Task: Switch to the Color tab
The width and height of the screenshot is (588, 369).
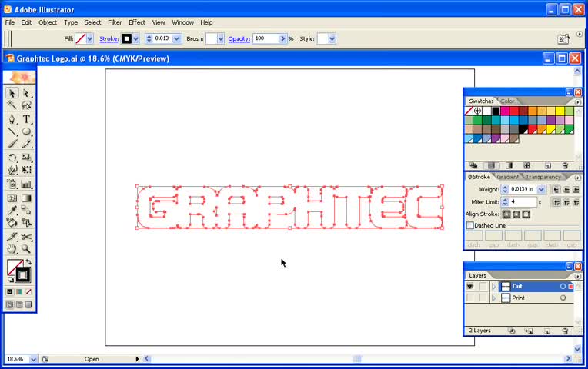Action: coord(507,101)
